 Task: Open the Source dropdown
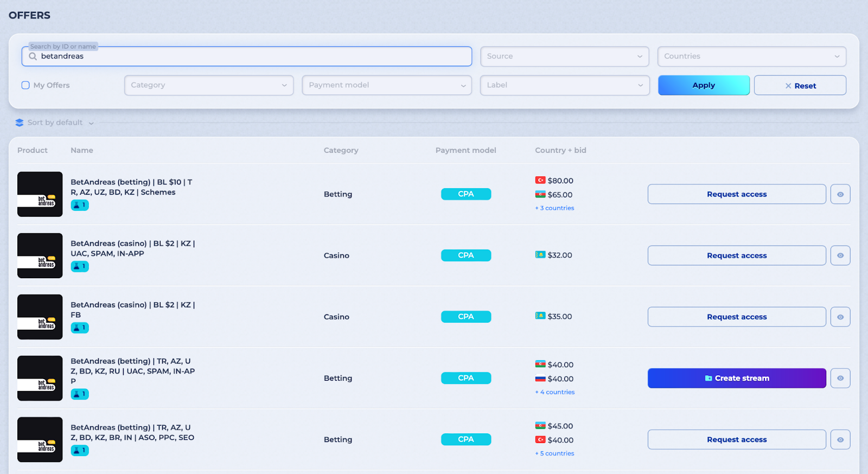(x=565, y=56)
